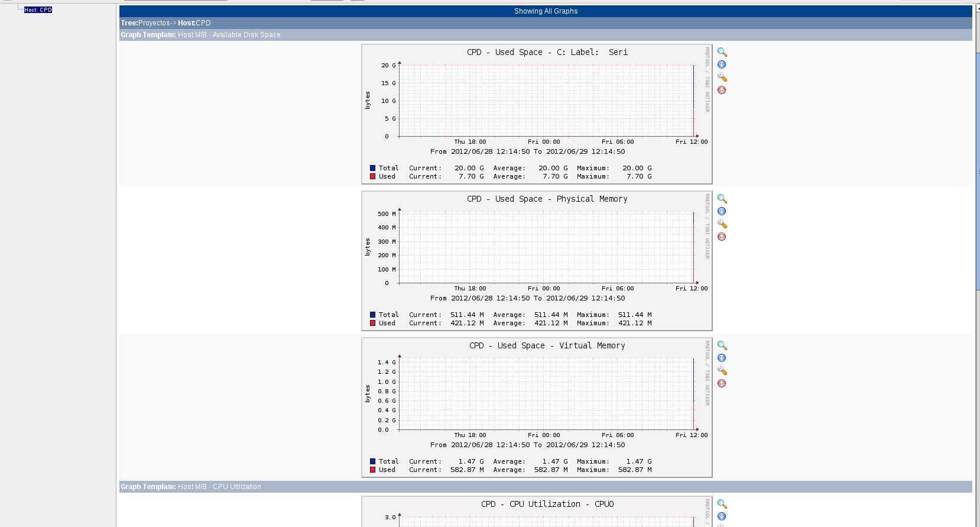
Task: Click red up arrow beside Virtual Memory graph
Action: coord(722,383)
